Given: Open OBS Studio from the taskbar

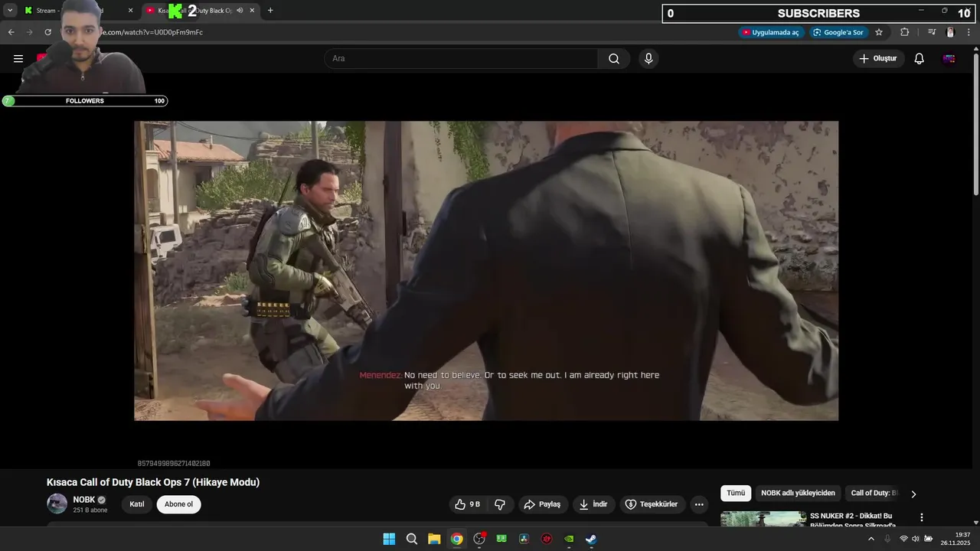Looking at the screenshot, I should click(479, 539).
